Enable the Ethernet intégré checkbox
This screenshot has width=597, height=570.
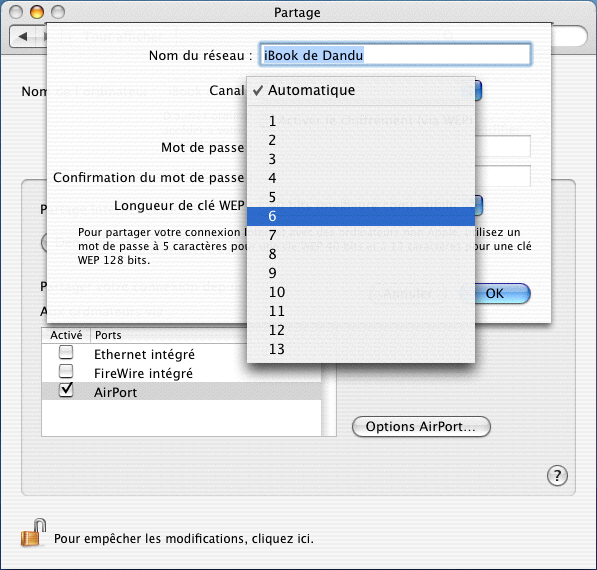point(66,353)
